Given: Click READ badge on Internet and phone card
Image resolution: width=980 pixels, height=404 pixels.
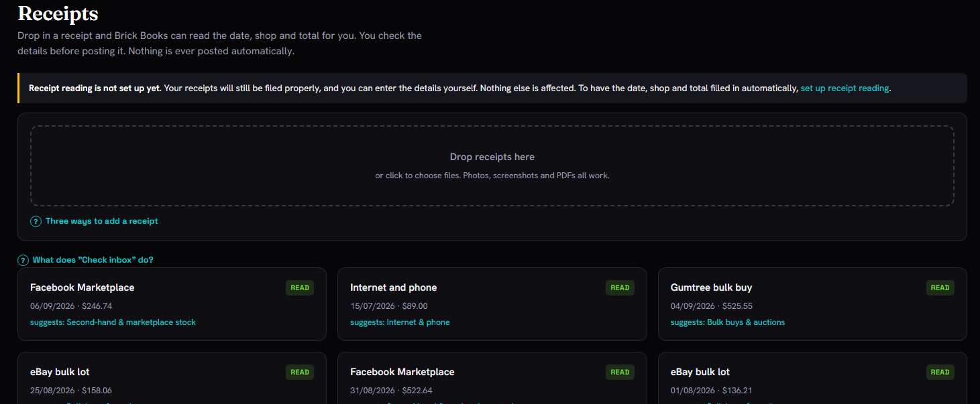Looking at the screenshot, I should (x=620, y=287).
